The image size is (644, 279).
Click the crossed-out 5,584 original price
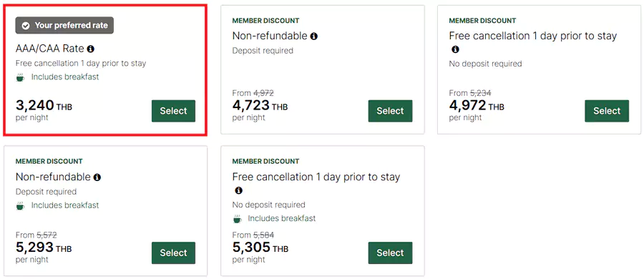click(x=263, y=235)
